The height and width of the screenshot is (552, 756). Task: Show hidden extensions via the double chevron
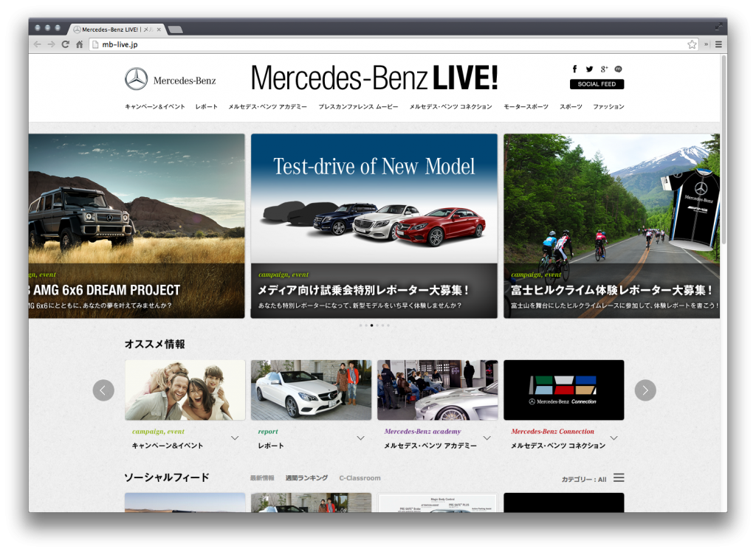tap(706, 44)
